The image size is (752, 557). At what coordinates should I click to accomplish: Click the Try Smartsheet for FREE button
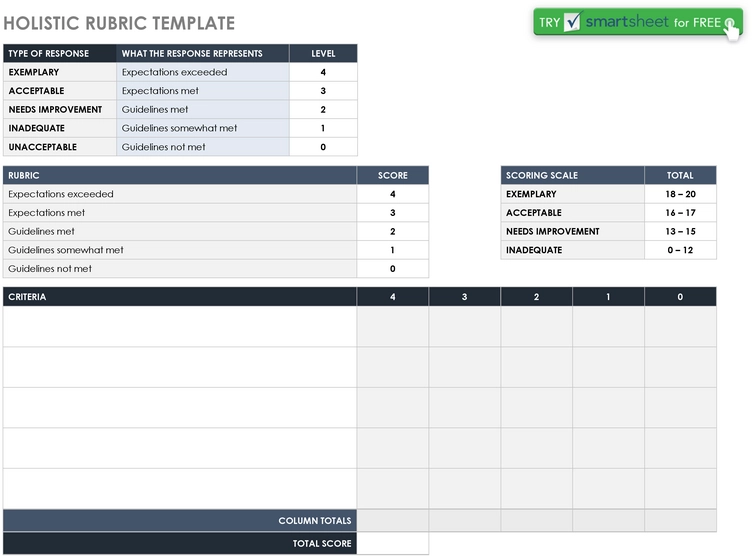pyautogui.click(x=637, y=22)
